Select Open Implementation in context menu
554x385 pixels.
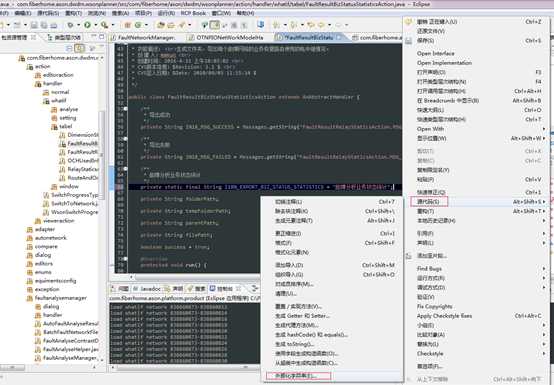tap(444, 63)
